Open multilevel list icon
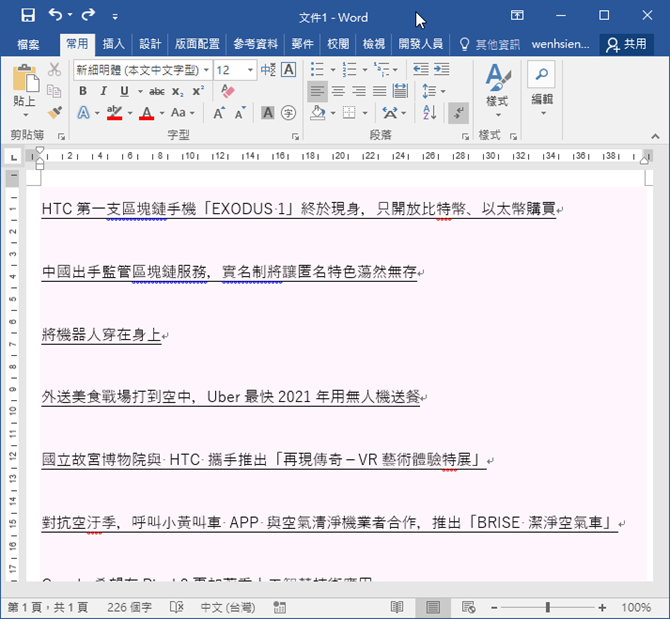The height and width of the screenshot is (619, 670). (382, 69)
